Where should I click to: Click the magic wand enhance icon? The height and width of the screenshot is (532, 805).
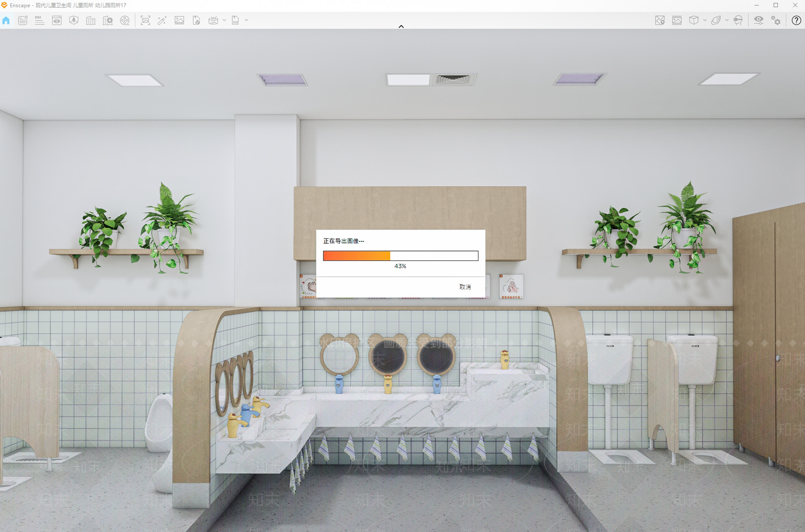162,21
